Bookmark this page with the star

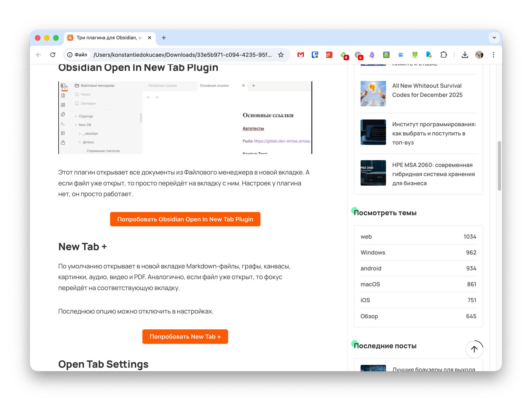281,55
